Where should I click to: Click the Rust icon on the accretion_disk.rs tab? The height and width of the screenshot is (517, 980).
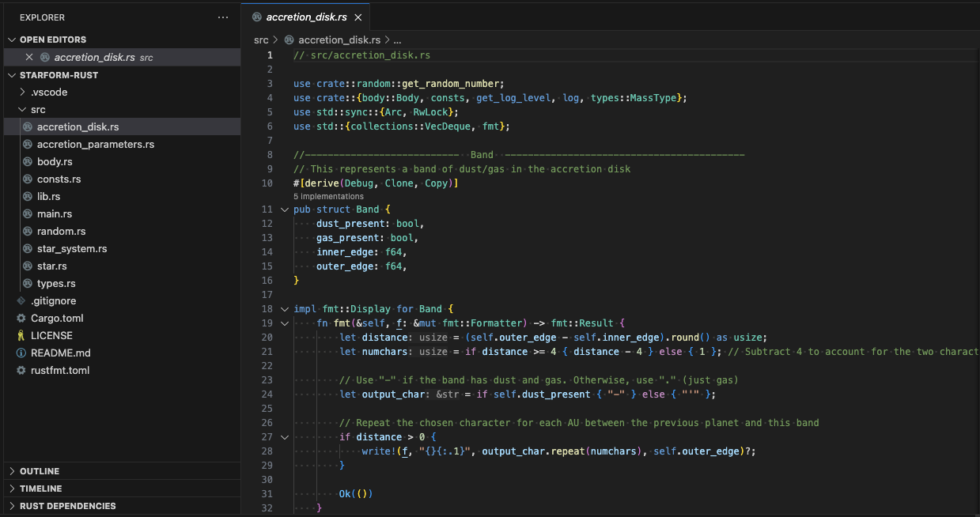click(256, 16)
